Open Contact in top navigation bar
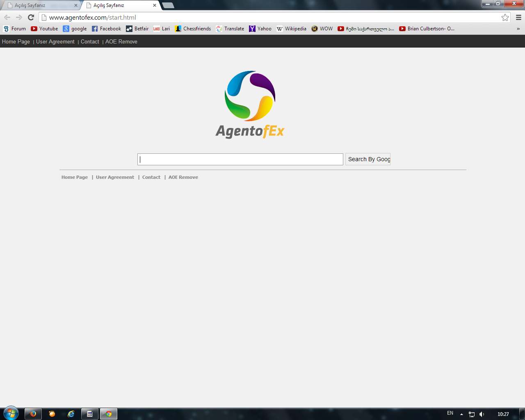 click(x=90, y=41)
